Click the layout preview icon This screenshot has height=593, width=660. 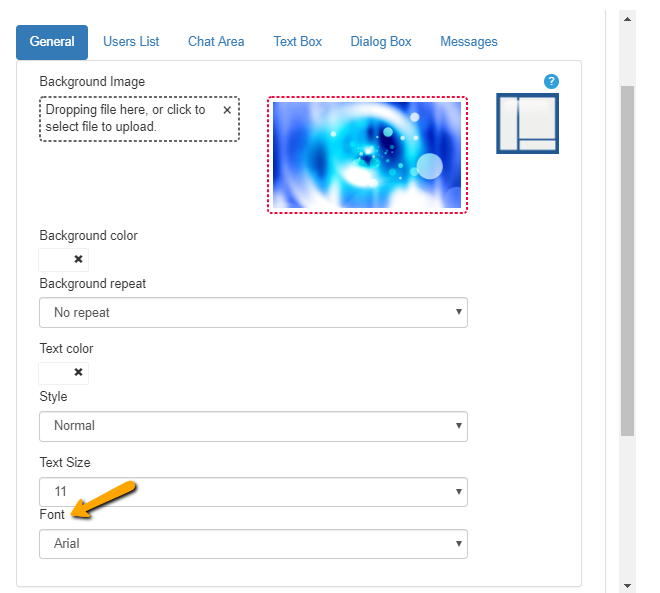coord(527,124)
